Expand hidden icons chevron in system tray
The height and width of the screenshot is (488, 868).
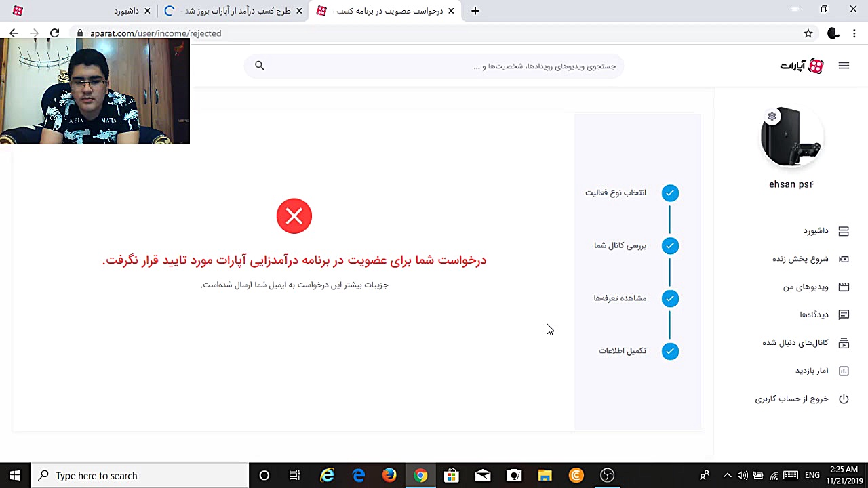coord(726,475)
